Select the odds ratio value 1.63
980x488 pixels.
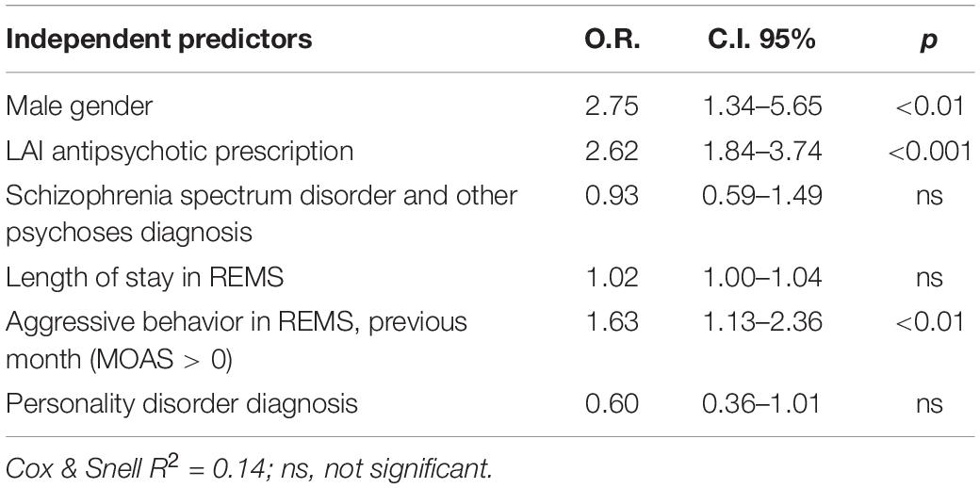point(612,322)
